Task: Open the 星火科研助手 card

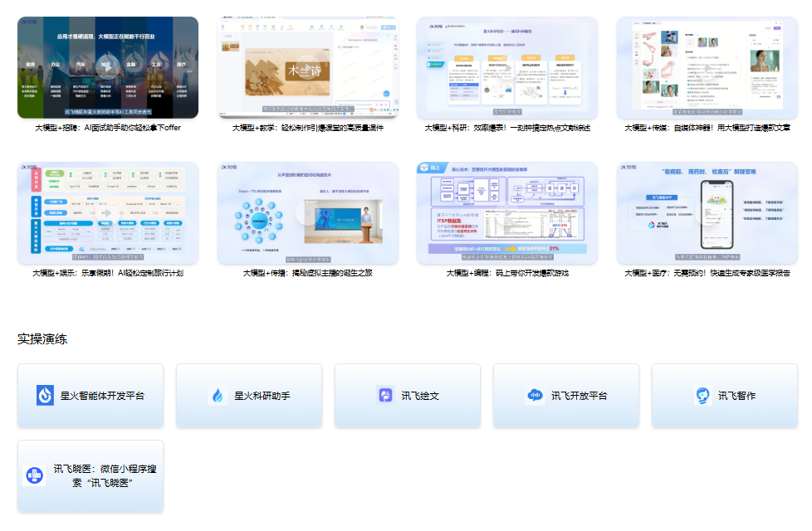Action: 249,396
